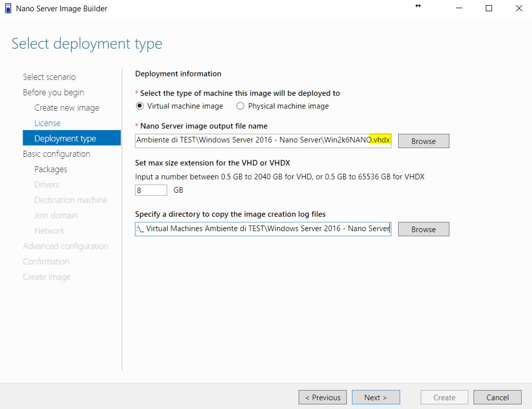
Task: Click the Deployment information heading
Action: click(x=178, y=73)
